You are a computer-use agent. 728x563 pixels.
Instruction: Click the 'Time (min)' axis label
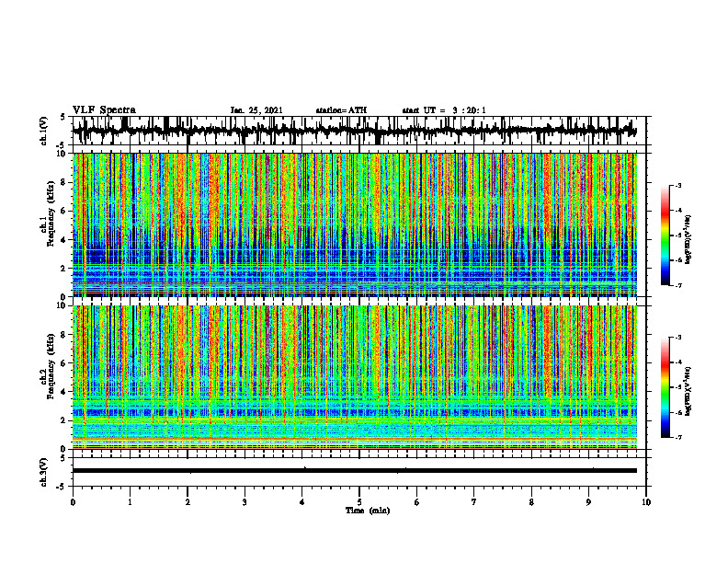click(368, 511)
